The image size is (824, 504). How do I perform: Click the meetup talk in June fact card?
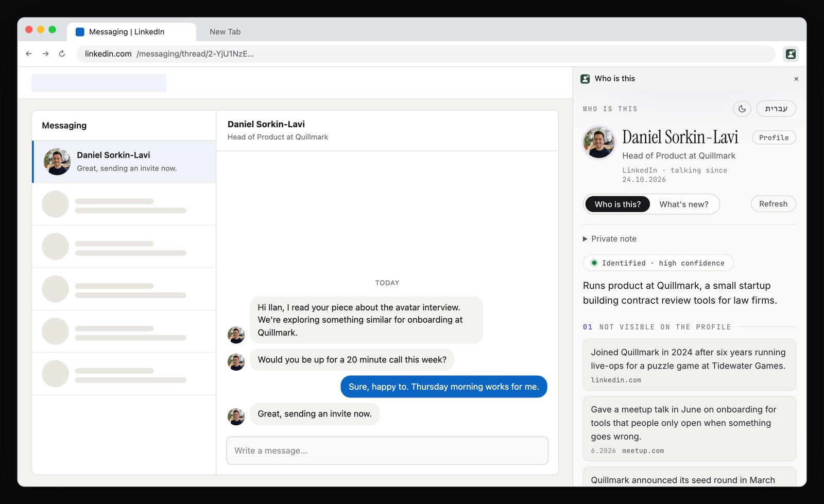[x=689, y=428]
